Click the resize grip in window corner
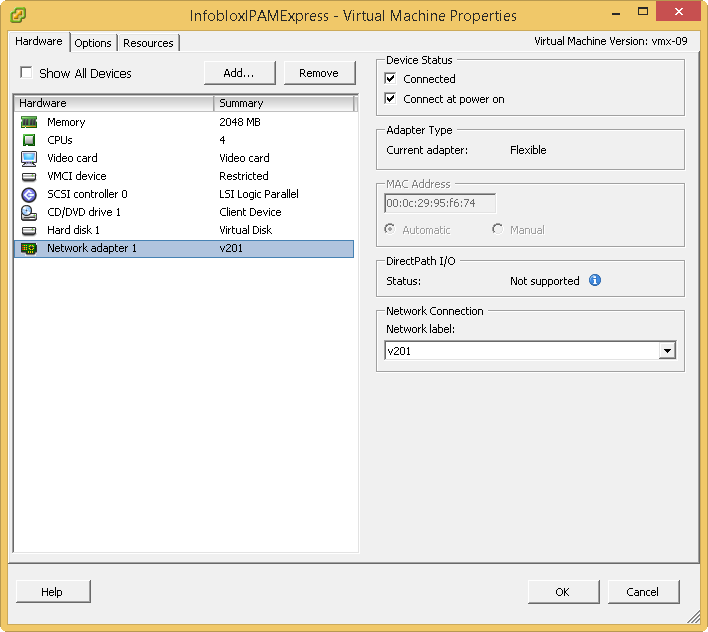The image size is (708, 632). tap(693, 616)
